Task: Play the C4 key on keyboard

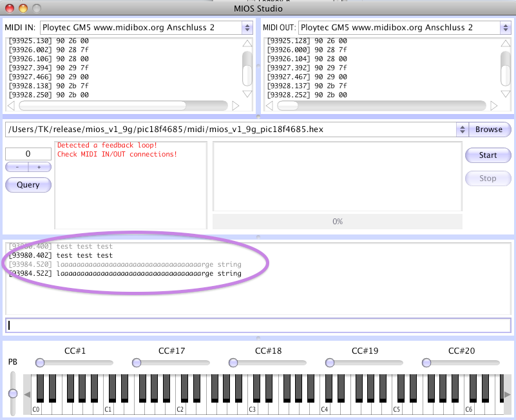Action: coord(325,409)
